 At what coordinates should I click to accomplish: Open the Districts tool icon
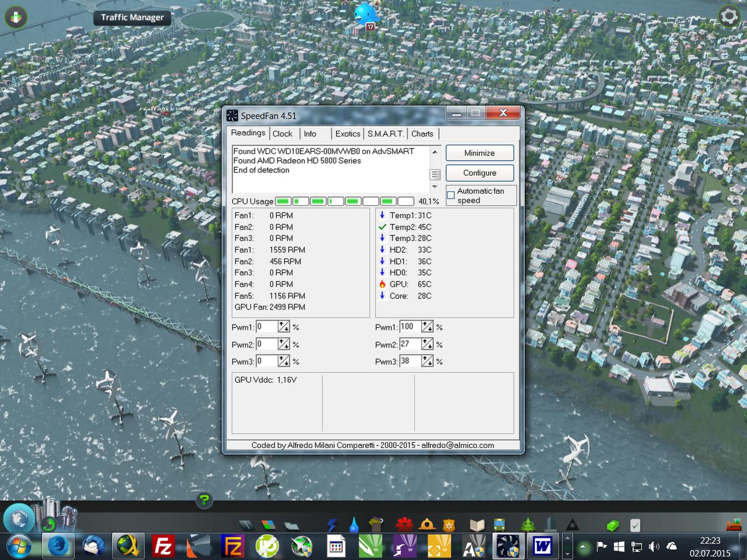[291, 525]
